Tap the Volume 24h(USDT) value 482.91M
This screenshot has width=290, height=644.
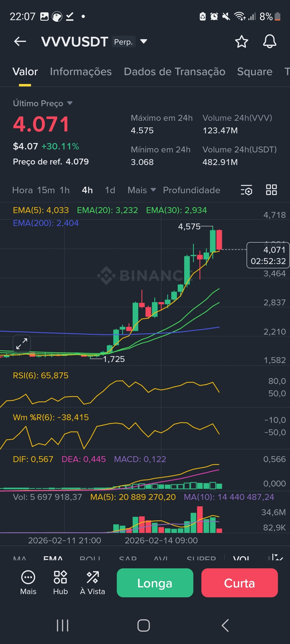pos(220,162)
